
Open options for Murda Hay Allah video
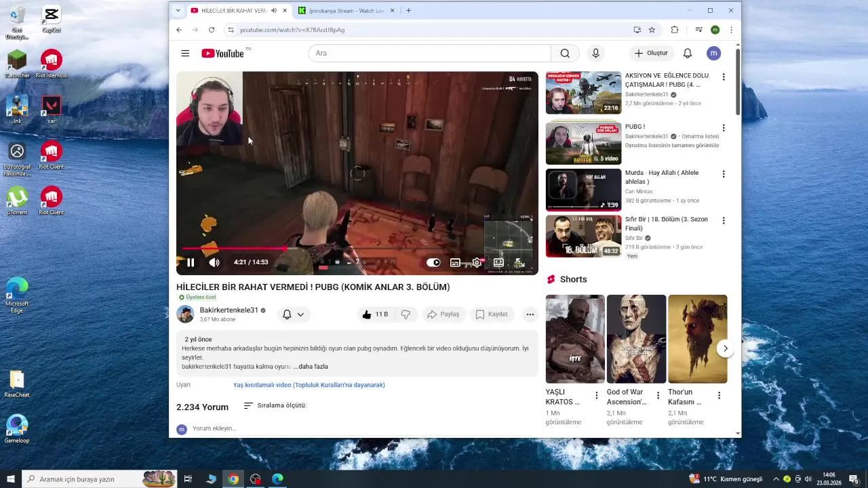pyautogui.click(x=724, y=174)
